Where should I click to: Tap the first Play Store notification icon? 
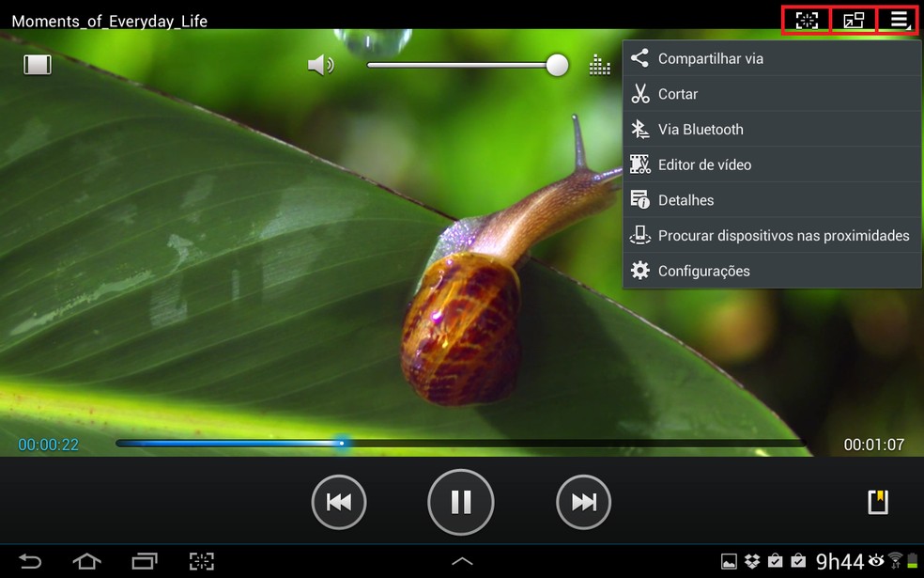coord(775,561)
